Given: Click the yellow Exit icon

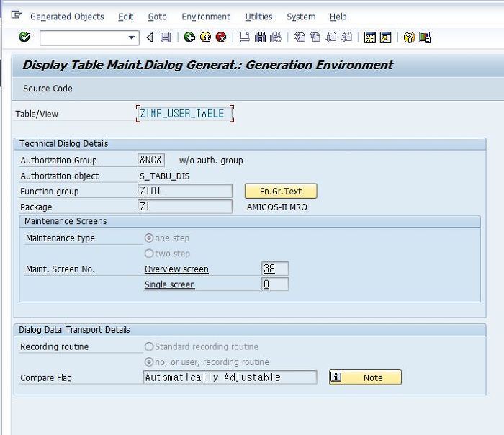Looking at the screenshot, I should pyautogui.click(x=206, y=37).
